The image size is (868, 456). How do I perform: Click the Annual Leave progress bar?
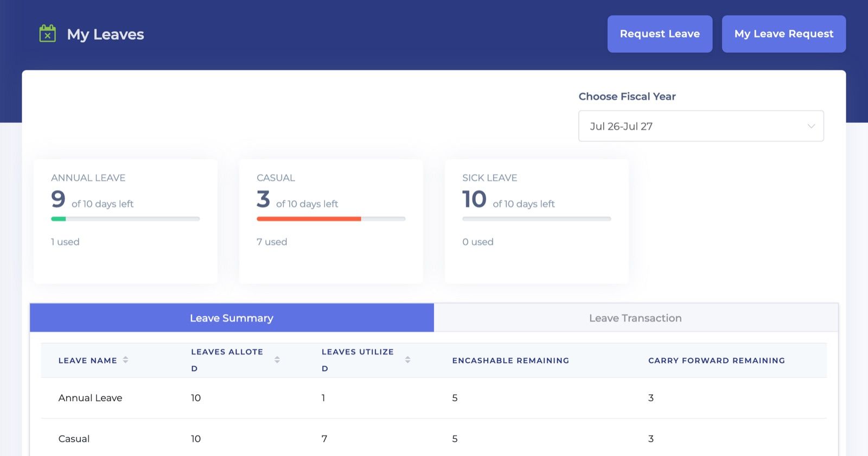[x=125, y=219]
